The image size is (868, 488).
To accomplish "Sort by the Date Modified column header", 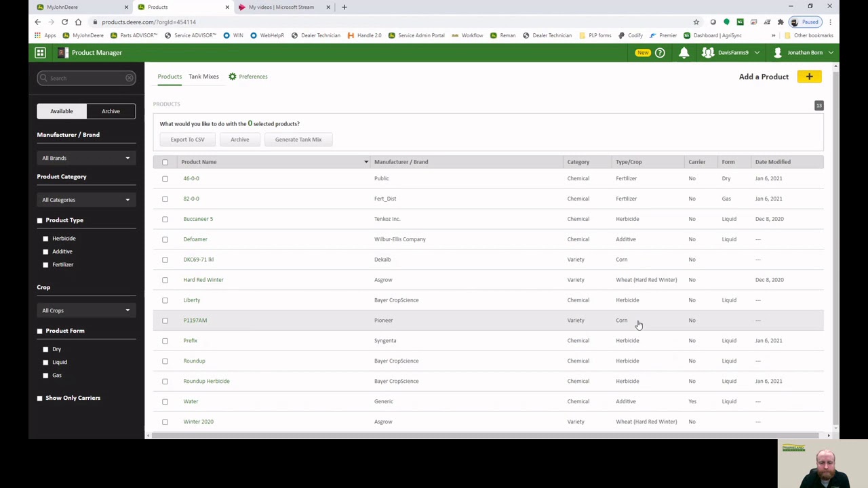I will click(772, 162).
